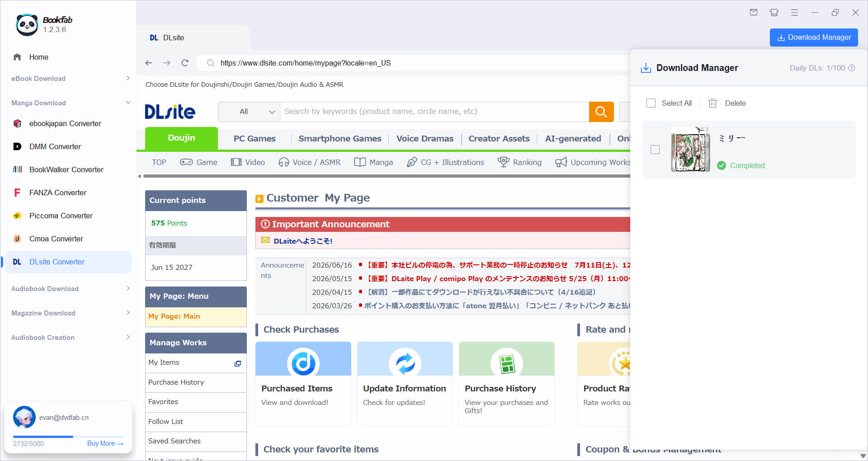
Task: Click the Daily DLs help question icon
Action: pyautogui.click(x=852, y=68)
